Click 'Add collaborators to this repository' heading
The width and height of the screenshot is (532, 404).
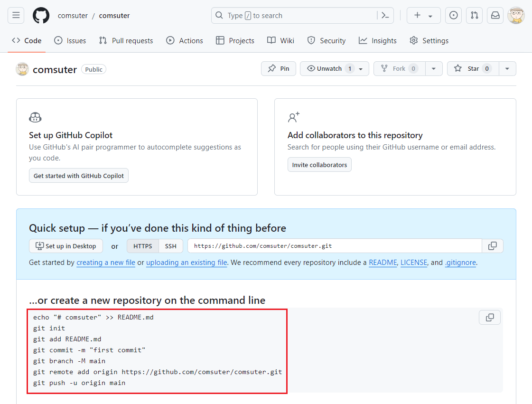(355, 135)
